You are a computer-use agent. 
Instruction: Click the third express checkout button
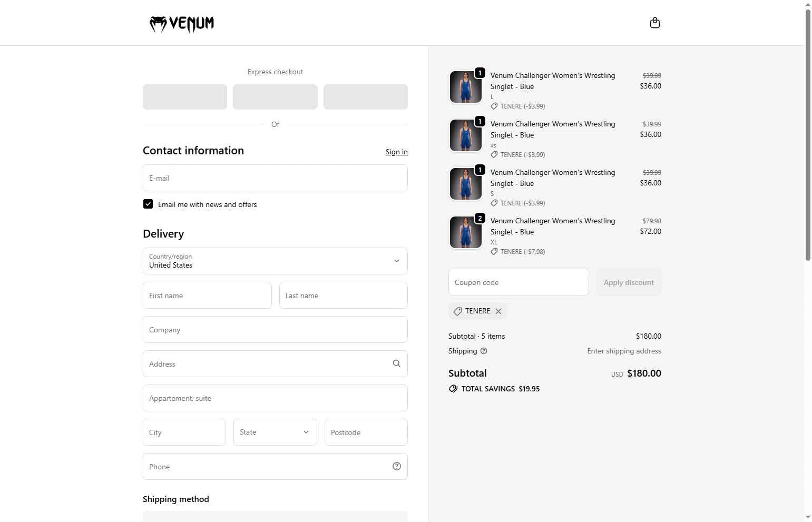tap(366, 97)
